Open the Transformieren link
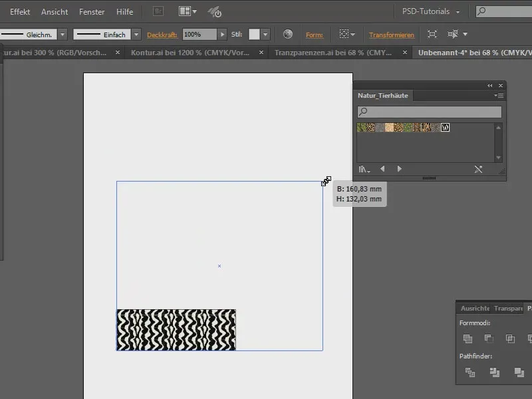 [x=392, y=35]
